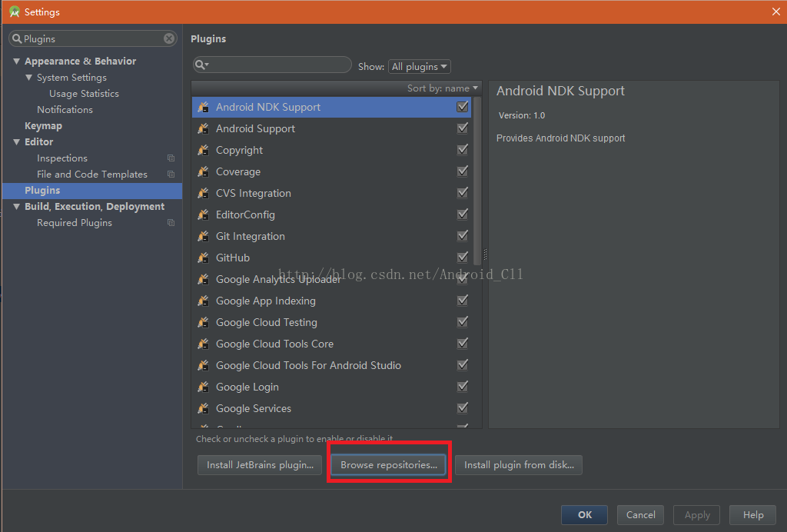
Task: Open the Show All plugins dropdown
Action: 419,66
